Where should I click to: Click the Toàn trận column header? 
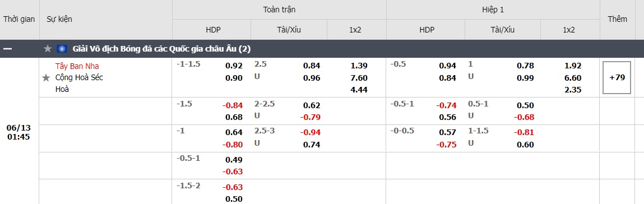279,10
